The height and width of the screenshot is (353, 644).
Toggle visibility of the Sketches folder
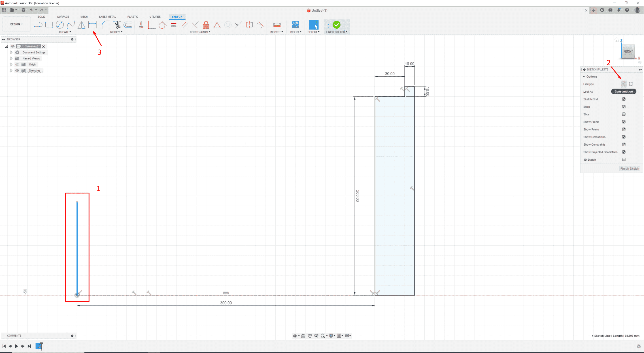(17, 70)
